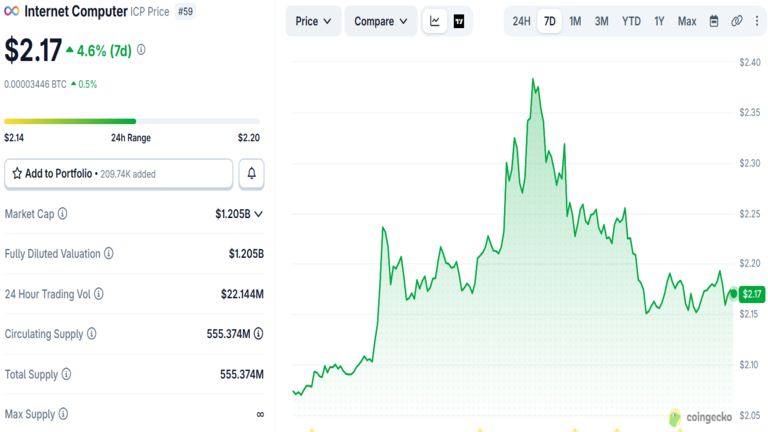Select the YTD time range
This screenshot has width=768, height=432.
point(631,21)
